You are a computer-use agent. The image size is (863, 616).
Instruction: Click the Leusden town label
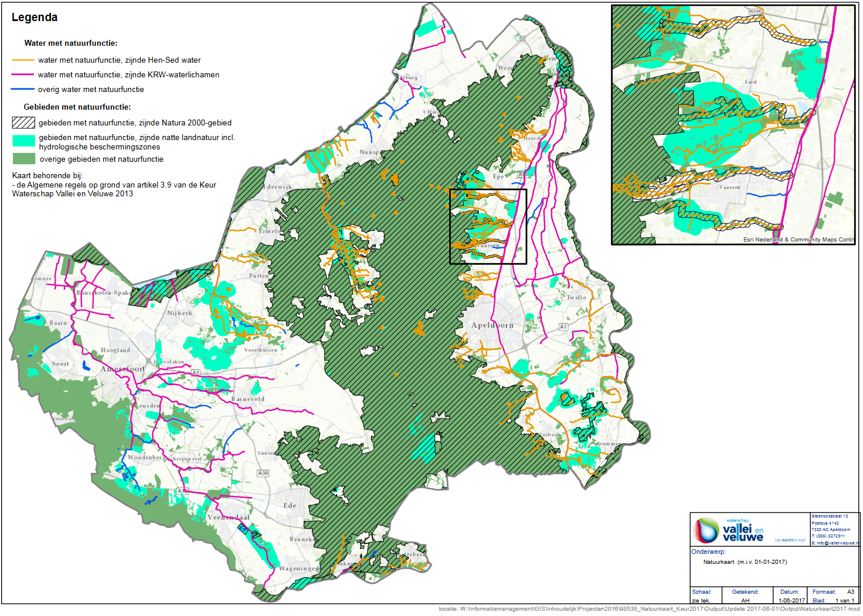click(148, 406)
